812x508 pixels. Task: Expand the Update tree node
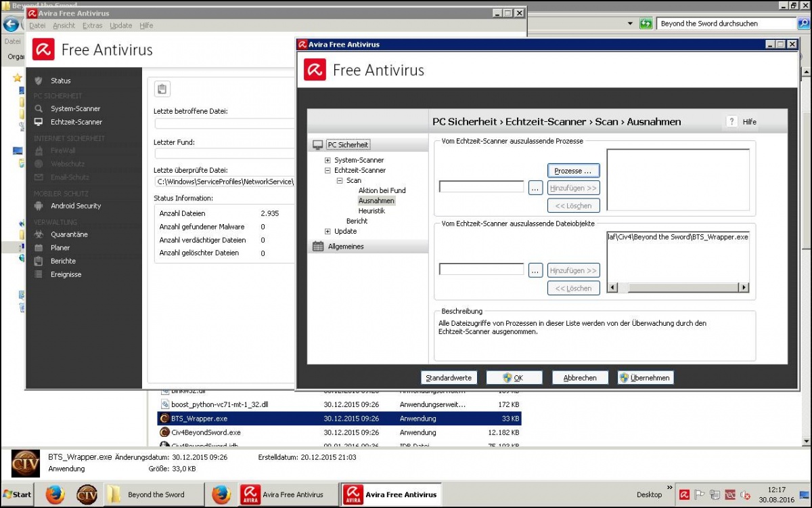tap(328, 232)
